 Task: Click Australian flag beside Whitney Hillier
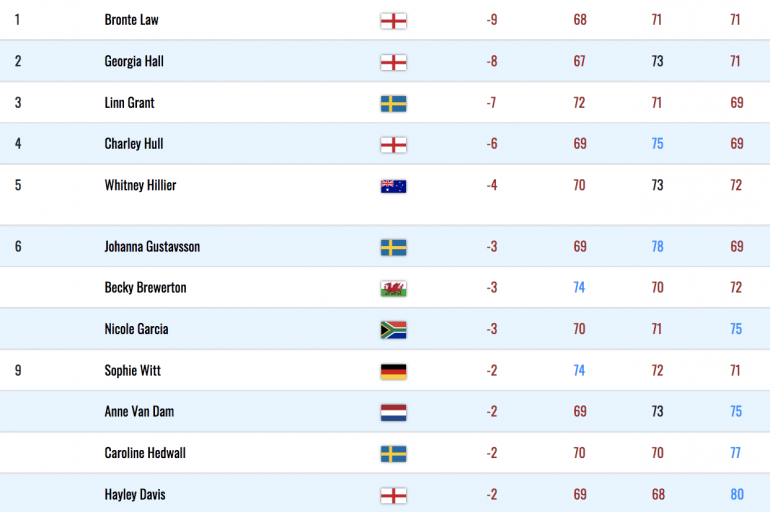[393, 186]
